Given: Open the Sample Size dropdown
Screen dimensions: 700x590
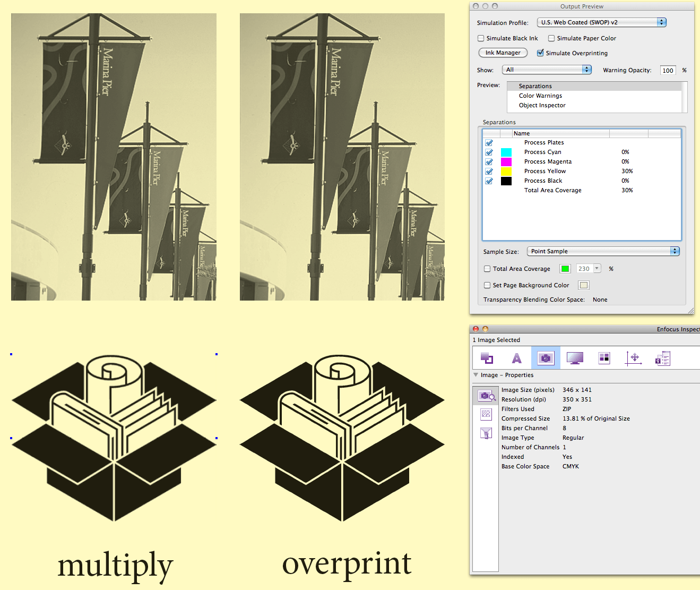Looking at the screenshot, I should click(603, 251).
